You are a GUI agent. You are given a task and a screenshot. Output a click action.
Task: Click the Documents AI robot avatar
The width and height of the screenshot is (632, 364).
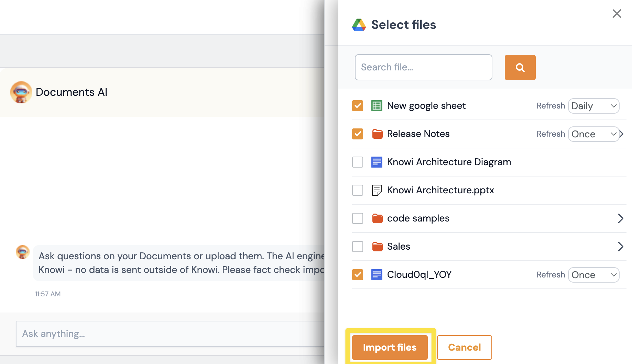[x=21, y=92]
